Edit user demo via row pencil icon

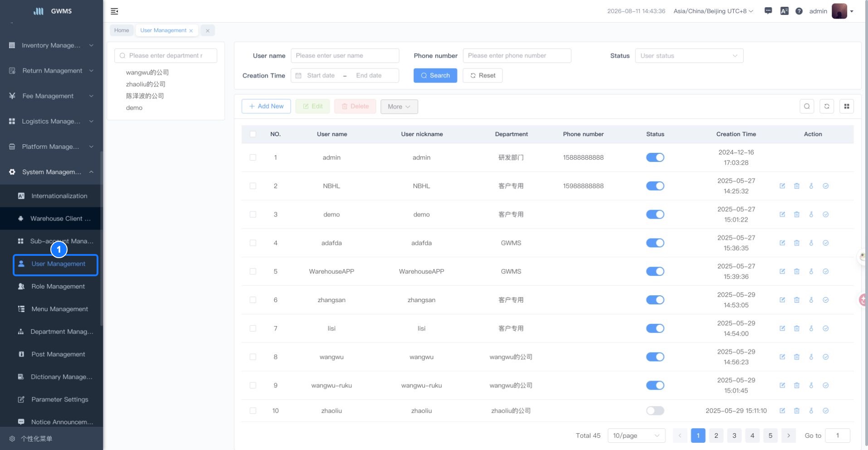[x=782, y=215]
